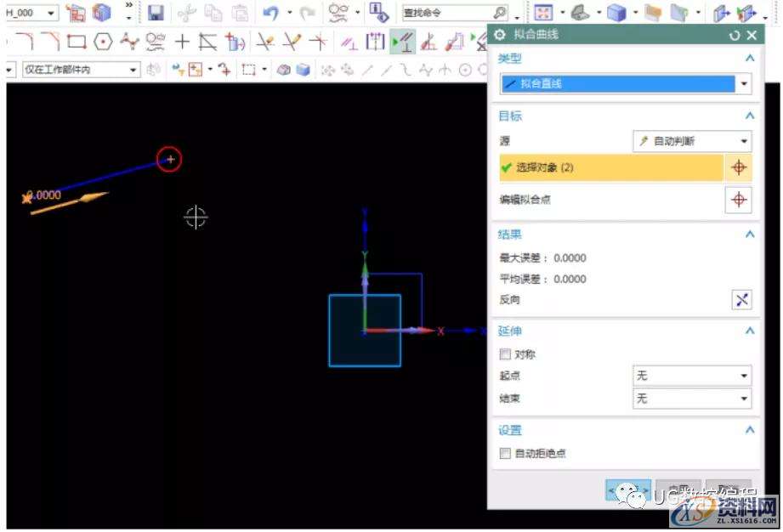Click the 选择对象 crosshair picker icon

pyautogui.click(x=739, y=167)
